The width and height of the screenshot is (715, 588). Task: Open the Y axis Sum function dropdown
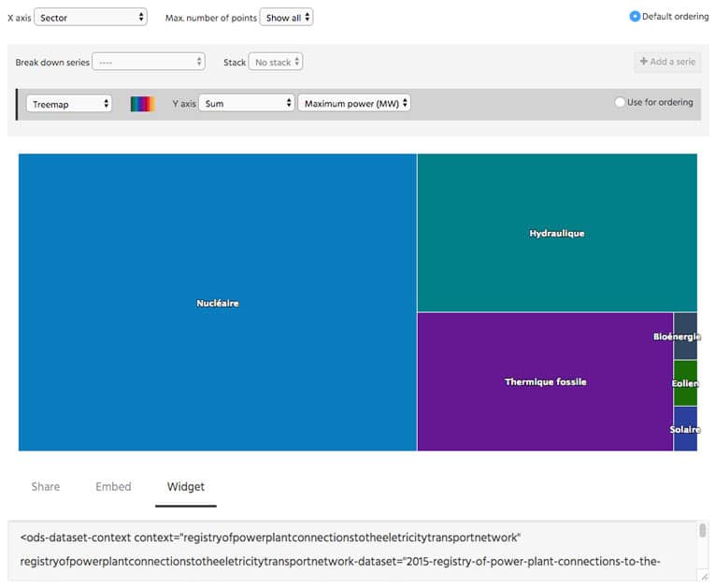pyautogui.click(x=246, y=104)
